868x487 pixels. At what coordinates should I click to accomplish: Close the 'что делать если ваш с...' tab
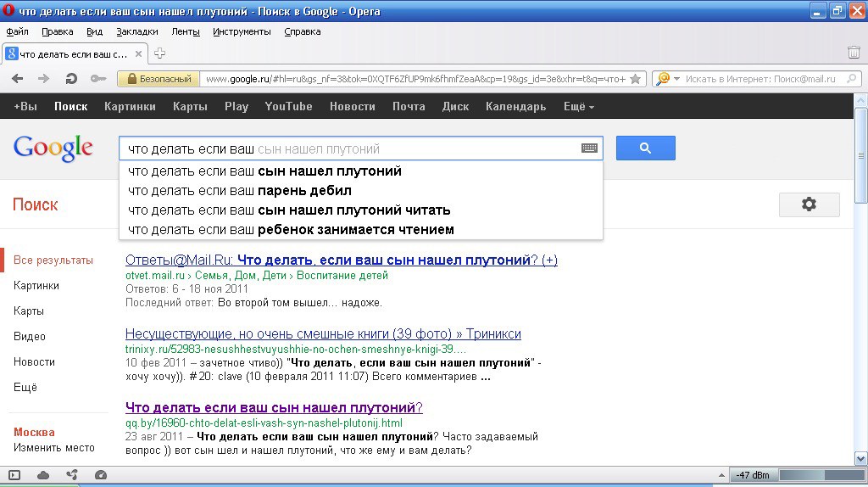[138, 53]
